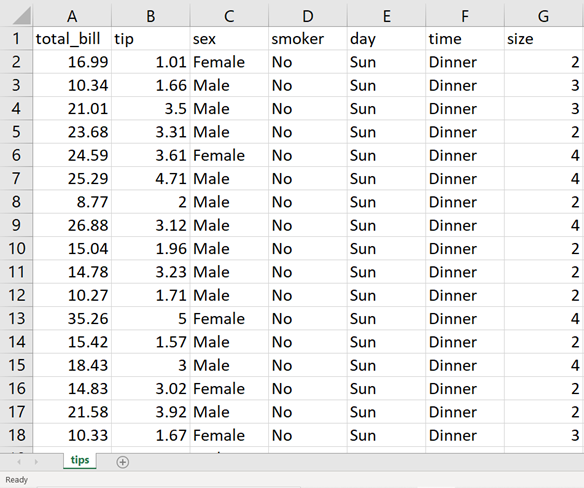Select cell with total bill 21.01
Image resolution: width=584 pixels, height=488 pixels.
pyautogui.click(x=72, y=109)
